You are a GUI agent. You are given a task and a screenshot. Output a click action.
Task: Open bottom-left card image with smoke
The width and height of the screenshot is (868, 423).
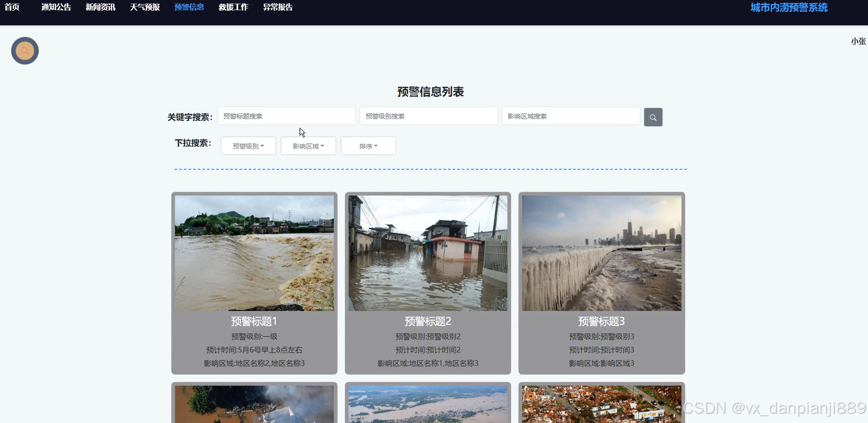pyautogui.click(x=254, y=404)
